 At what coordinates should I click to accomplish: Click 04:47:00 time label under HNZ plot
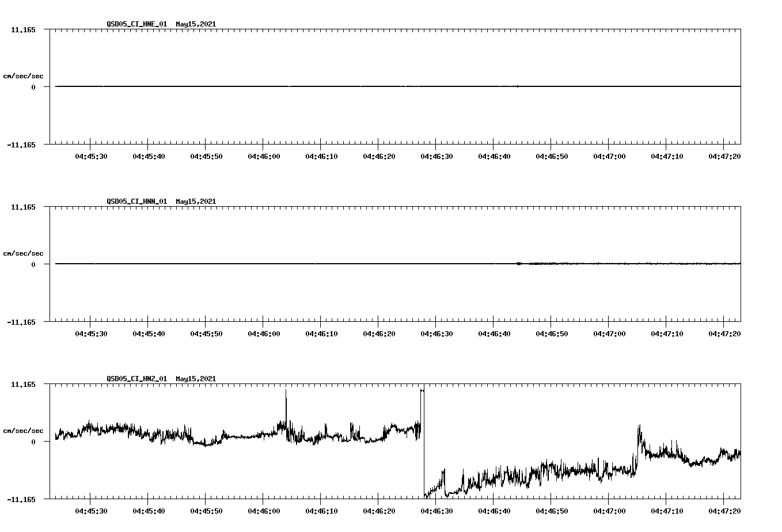tap(609, 511)
